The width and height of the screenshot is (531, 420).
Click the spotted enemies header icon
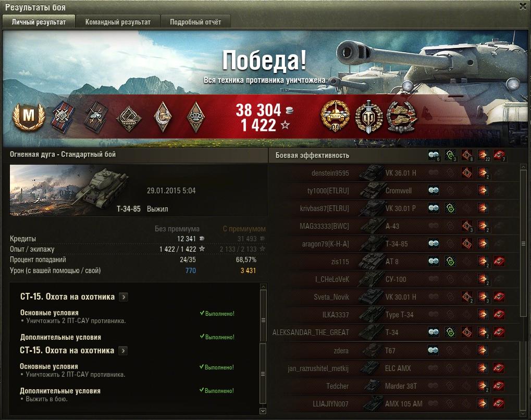coord(434,155)
